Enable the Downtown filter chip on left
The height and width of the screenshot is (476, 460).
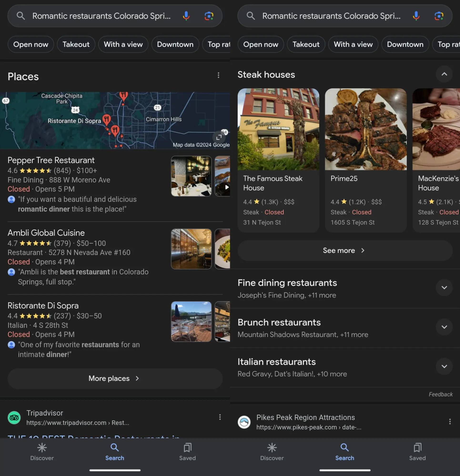[x=175, y=45]
